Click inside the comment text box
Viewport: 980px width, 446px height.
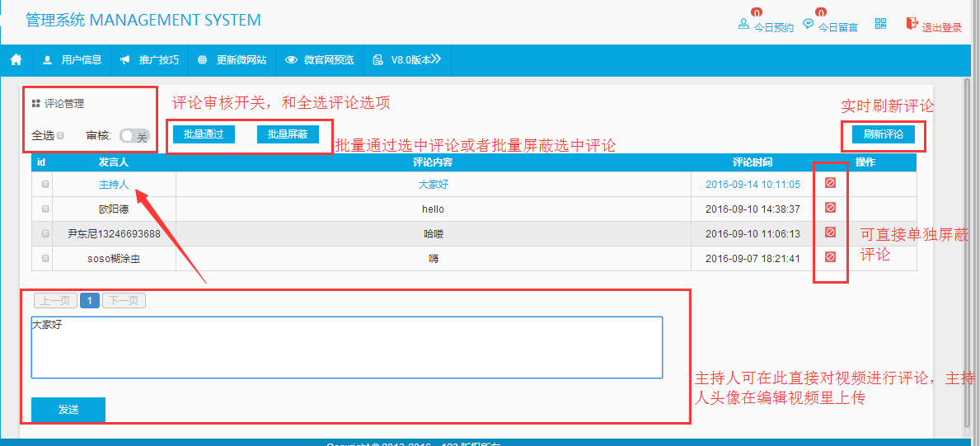coord(346,347)
